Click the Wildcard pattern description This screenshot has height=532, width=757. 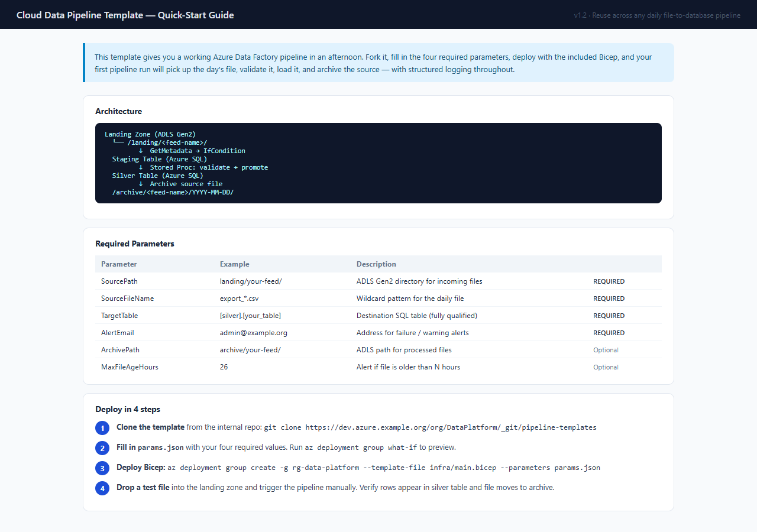[410, 299]
